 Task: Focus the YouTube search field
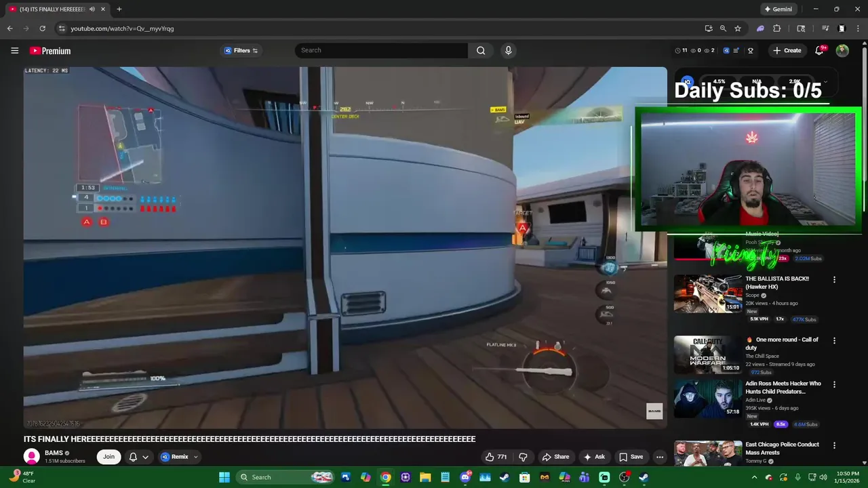[x=382, y=50]
